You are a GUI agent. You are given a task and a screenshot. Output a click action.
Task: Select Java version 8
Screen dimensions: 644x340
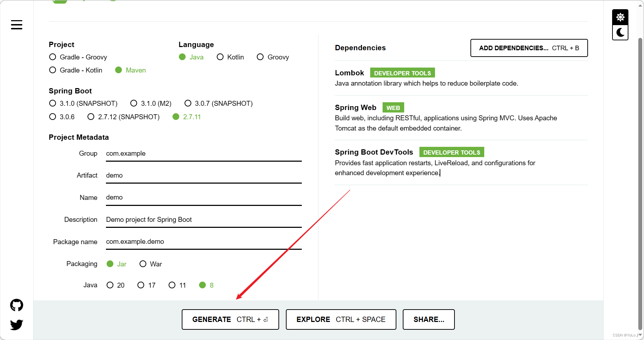207,285
